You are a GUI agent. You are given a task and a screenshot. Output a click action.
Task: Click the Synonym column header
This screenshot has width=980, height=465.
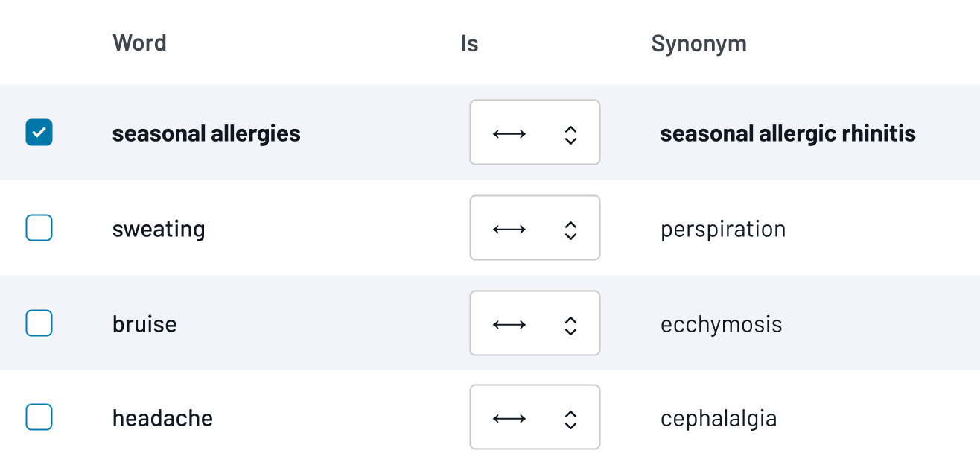pos(699,44)
